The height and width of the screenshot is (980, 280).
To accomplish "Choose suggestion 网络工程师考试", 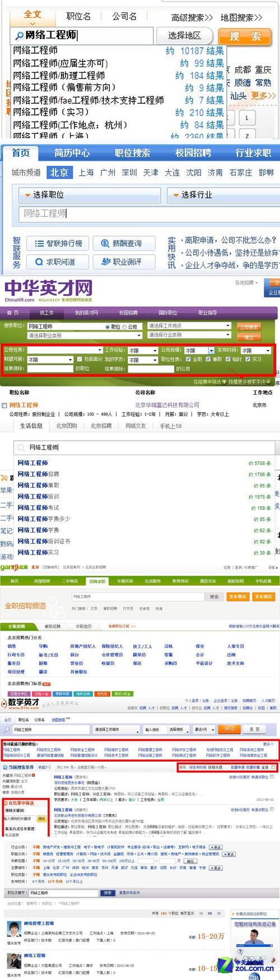I will coord(38,508).
